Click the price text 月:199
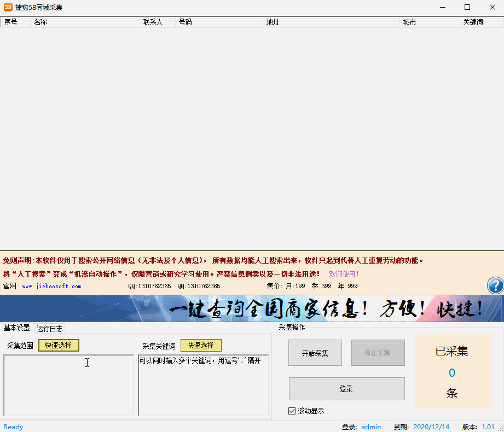The height and width of the screenshot is (432, 504). coord(295,286)
